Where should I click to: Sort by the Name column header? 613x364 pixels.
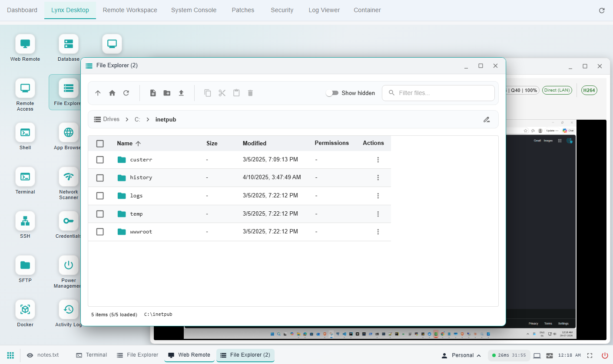point(129,143)
